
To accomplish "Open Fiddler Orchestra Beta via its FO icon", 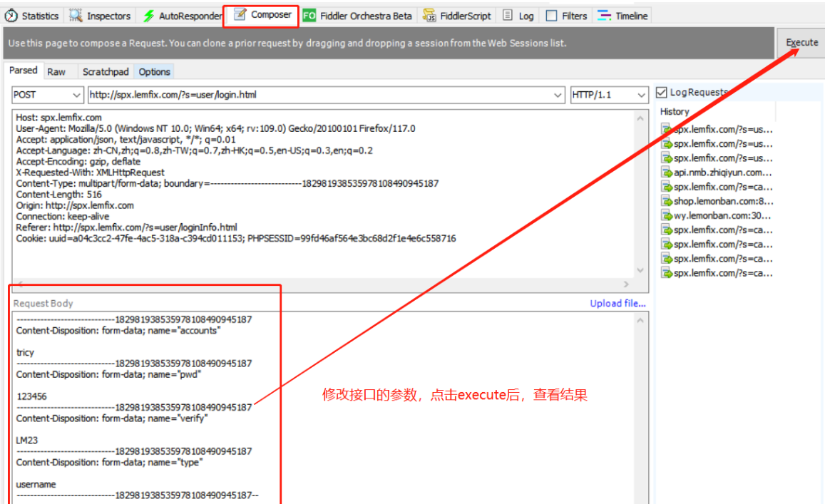I will pos(308,15).
